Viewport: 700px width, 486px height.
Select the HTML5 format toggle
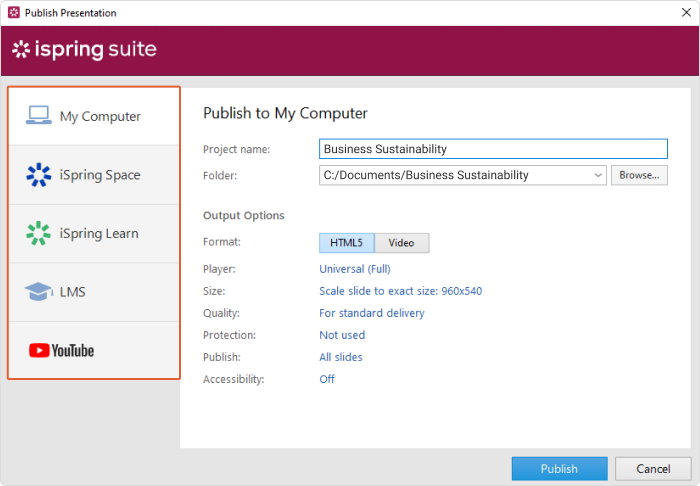pos(346,243)
